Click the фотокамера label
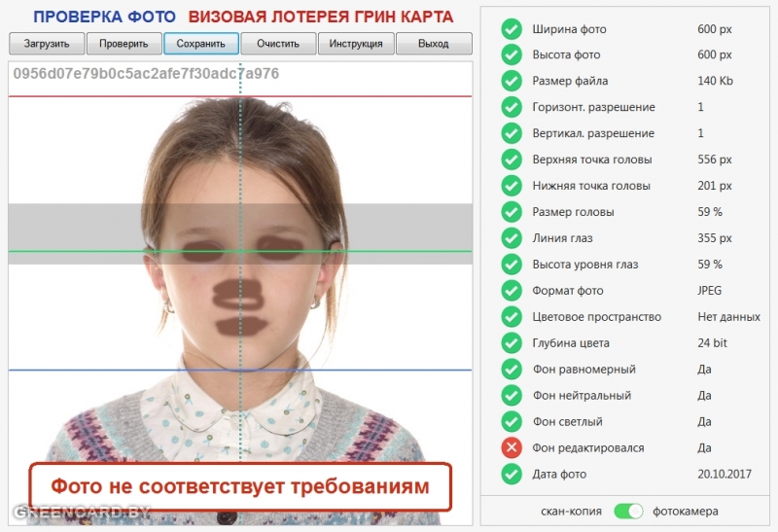The width and height of the screenshot is (778, 532). (686, 512)
